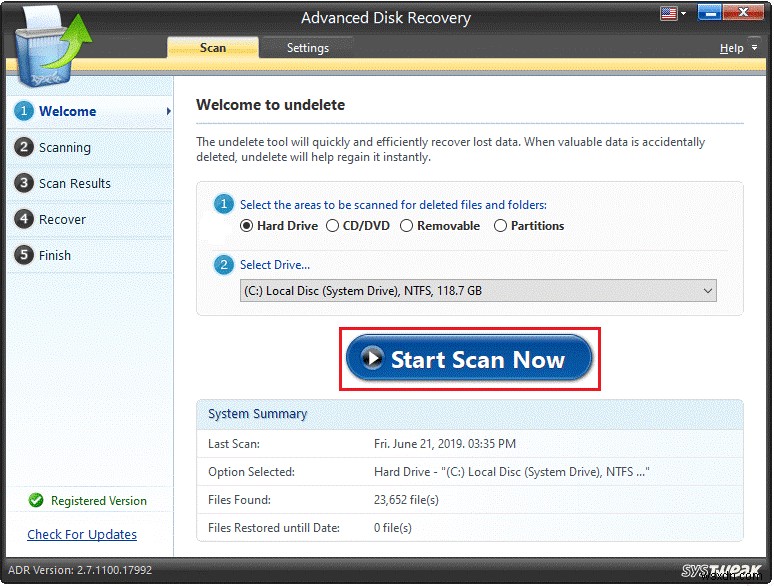
Task: Click the step 5 Finish circle icon
Action: point(24,255)
